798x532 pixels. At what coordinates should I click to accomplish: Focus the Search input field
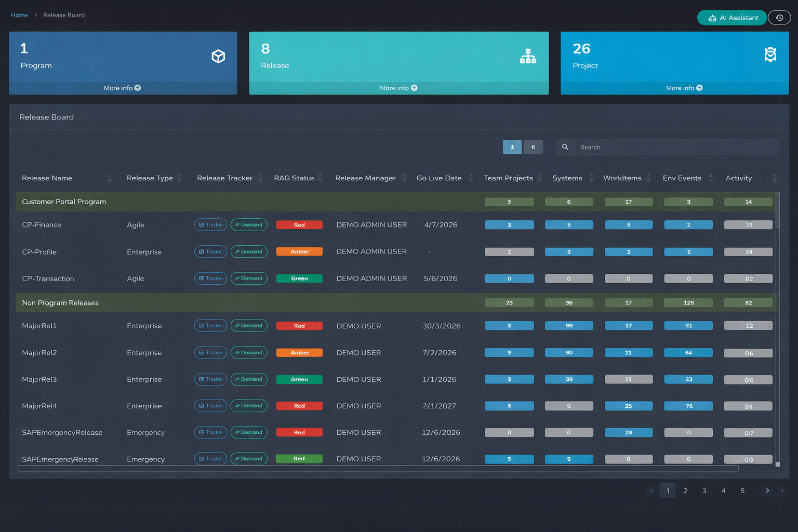pos(675,147)
